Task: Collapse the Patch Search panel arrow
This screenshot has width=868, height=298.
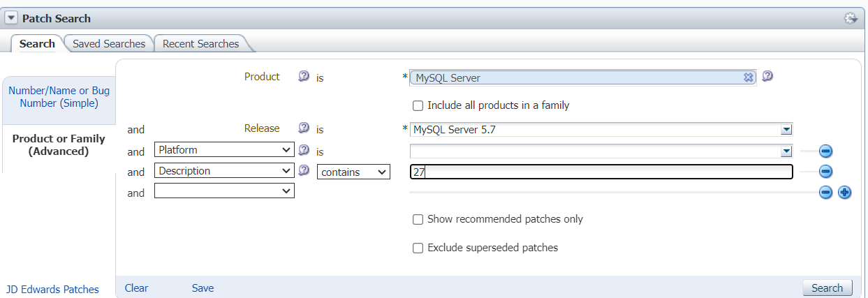Action: tap(11, 18)
